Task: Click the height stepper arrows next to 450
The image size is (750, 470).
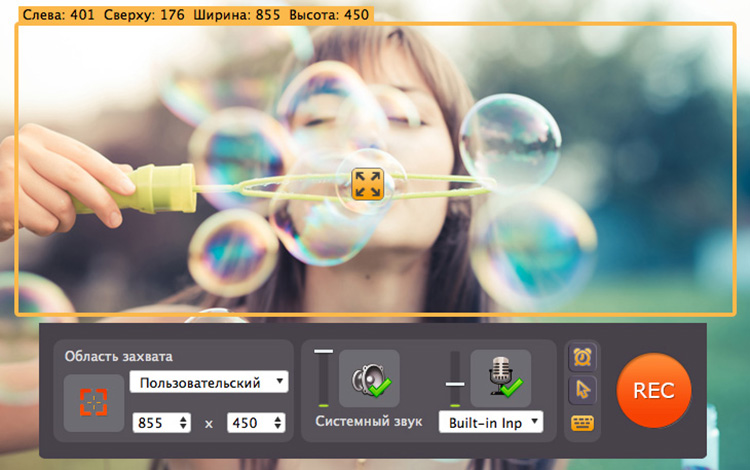Action: point(279,423)
